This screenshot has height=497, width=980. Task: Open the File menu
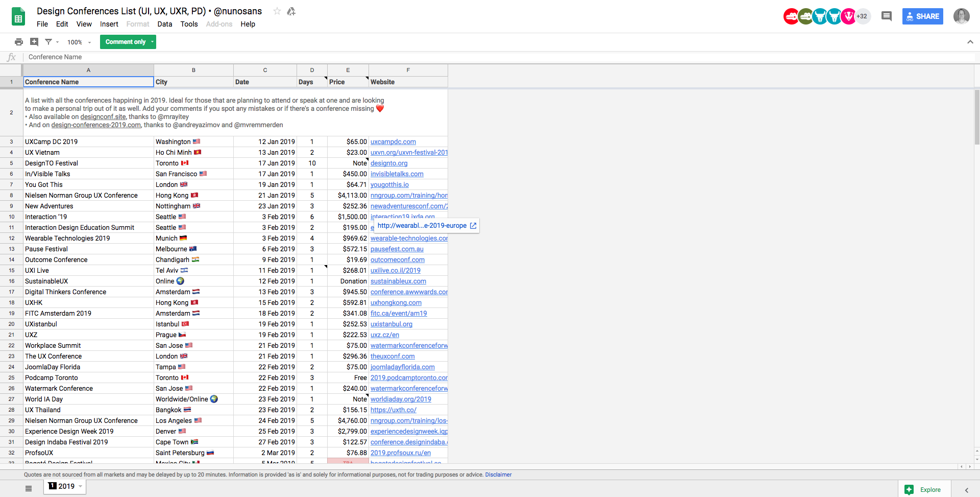coord(42,24)
